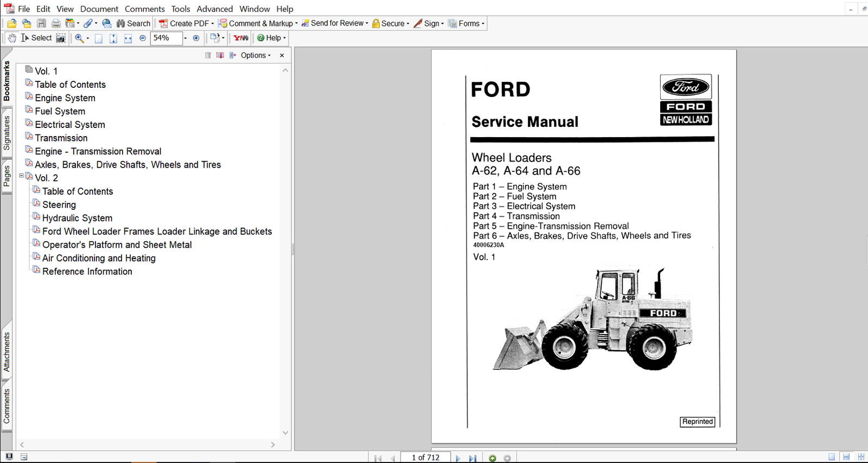
Task: Open the bookmarks Options dropdown
Action: 256,55
